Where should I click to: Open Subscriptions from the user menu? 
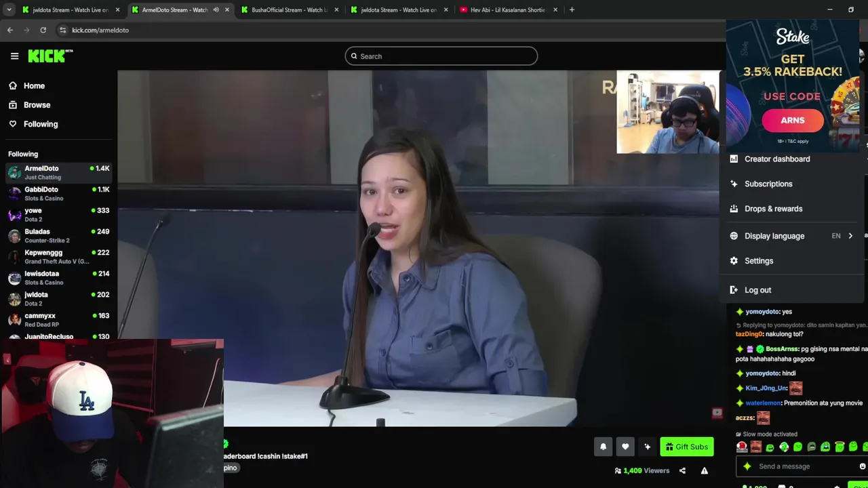point(768,184)
